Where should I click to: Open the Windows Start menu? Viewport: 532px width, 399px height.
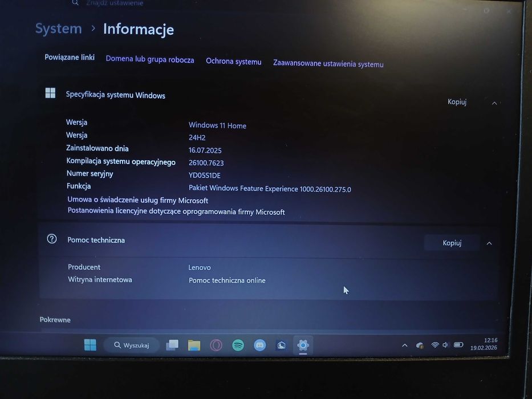tap(90, 345)
